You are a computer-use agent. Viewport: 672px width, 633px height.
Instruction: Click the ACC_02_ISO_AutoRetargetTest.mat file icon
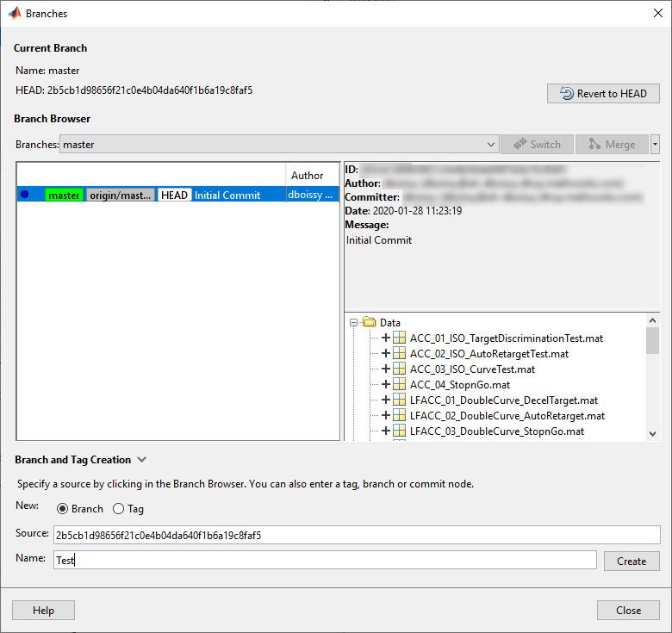pos(399,353)
